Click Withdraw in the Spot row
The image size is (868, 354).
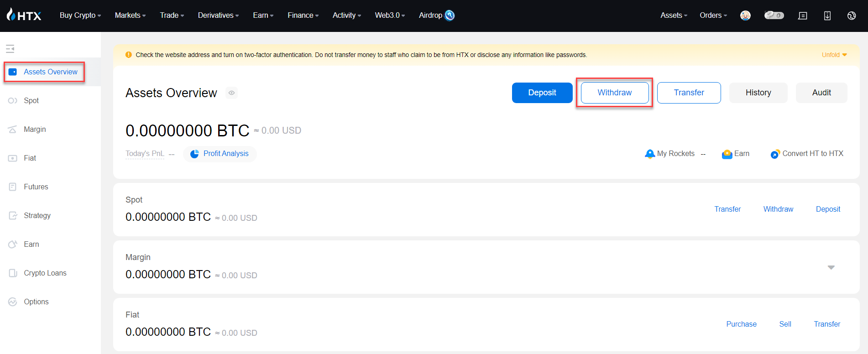point(778,209)
